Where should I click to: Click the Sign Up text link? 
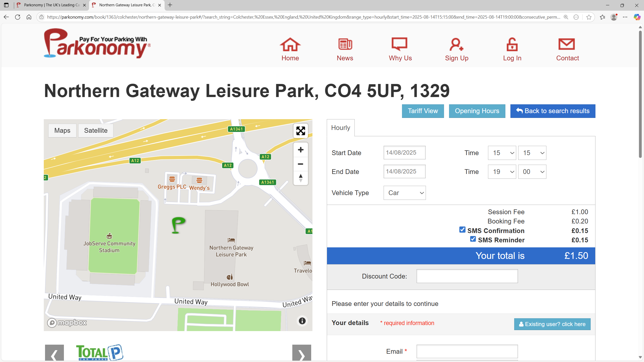pos(457,58)
